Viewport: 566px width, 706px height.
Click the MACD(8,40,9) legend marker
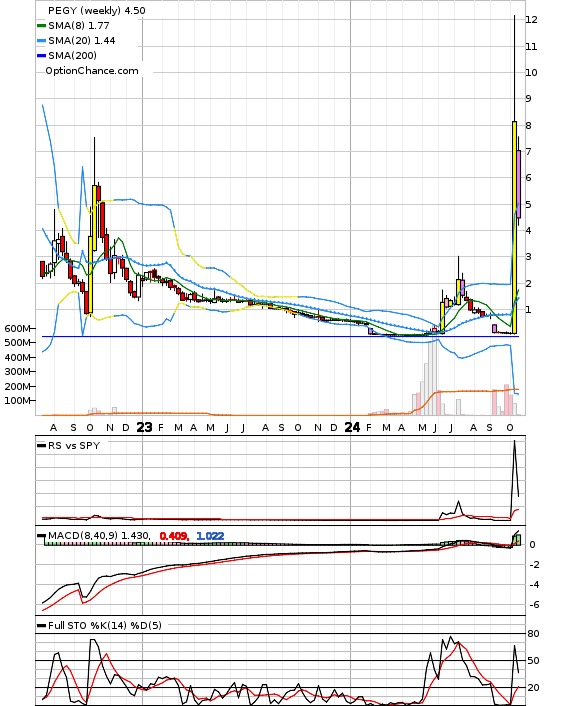[41, 536]
